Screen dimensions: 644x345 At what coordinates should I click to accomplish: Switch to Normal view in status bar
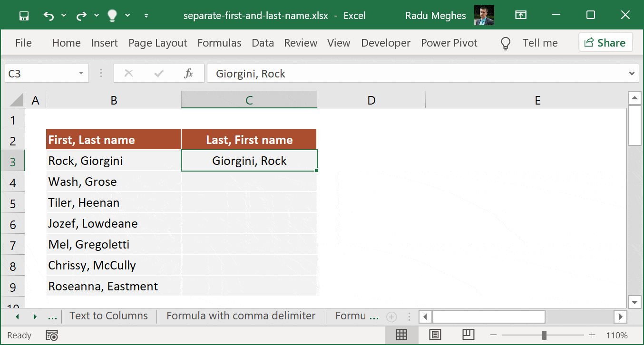(401, 335)
